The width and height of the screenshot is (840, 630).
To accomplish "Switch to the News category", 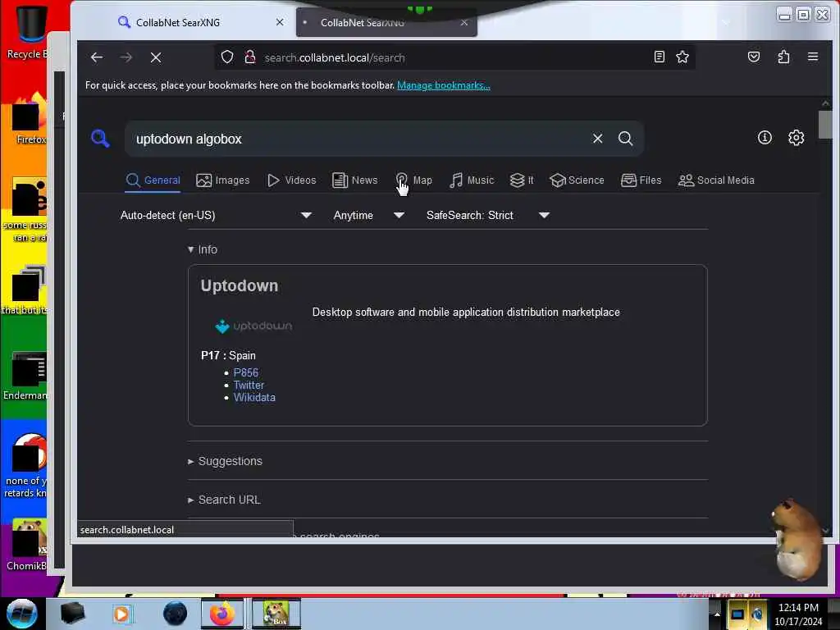I will pos(354,180).
